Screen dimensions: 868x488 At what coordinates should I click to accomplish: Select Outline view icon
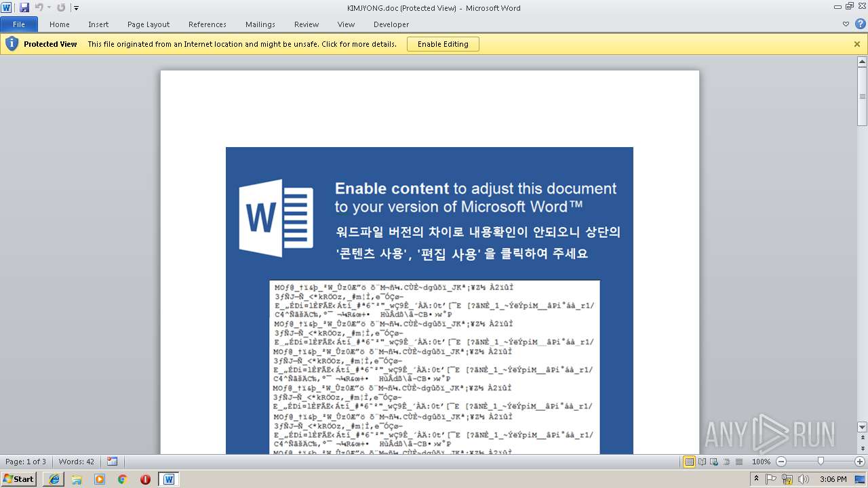(x=726, y=462)
